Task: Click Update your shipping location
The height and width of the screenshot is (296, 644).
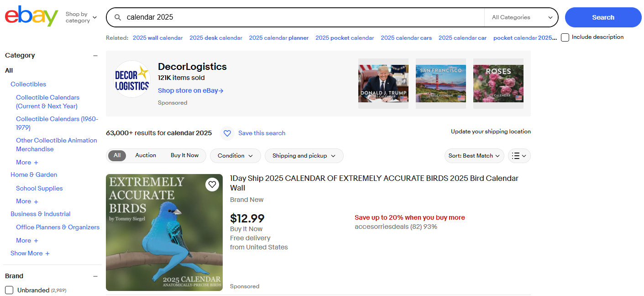Action: coord(491,132)
